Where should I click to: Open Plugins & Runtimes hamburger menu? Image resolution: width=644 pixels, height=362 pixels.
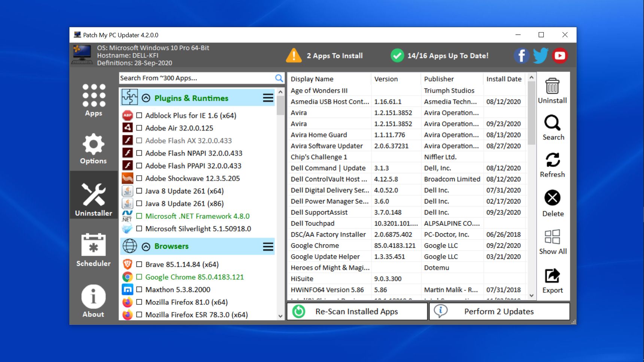coord(268,98)
